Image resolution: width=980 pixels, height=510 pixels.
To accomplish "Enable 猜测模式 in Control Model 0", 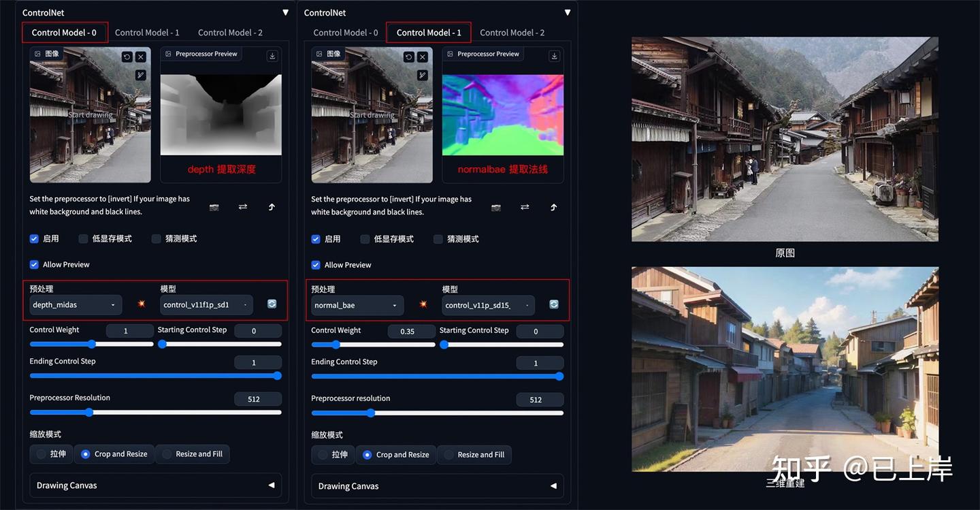I will pyautogui.click(x=156, y=238).
